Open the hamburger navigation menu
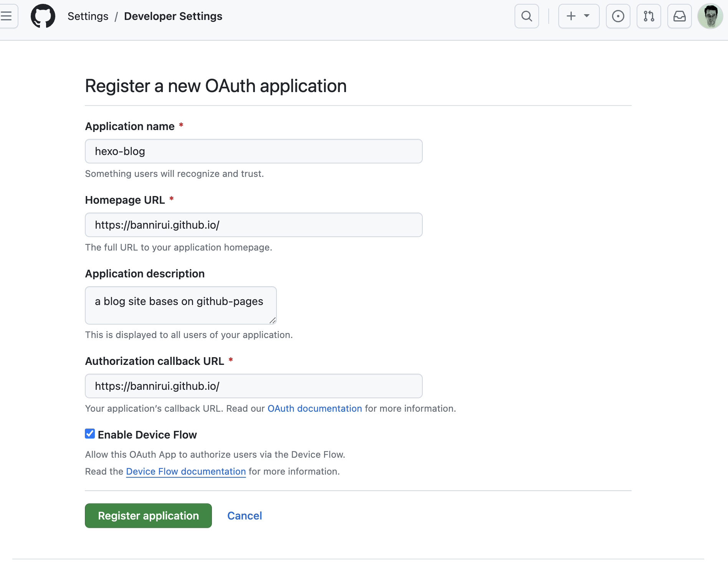 7,16
